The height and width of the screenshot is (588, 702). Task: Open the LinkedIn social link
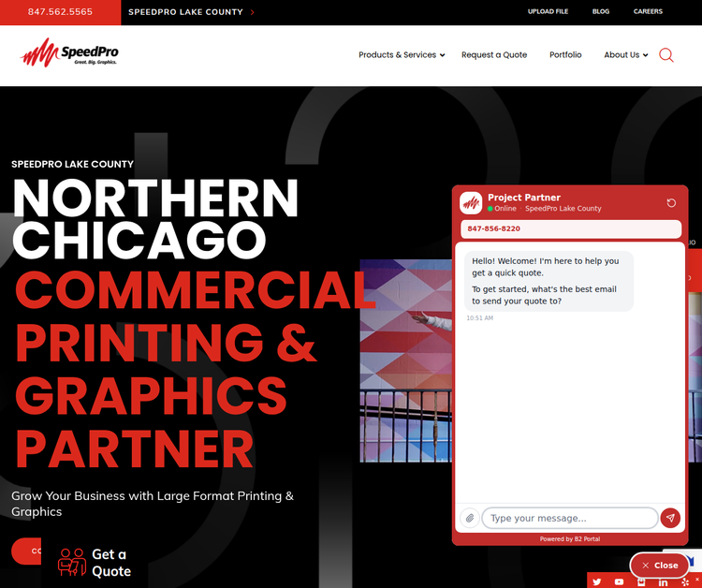(x=663, y=582)
